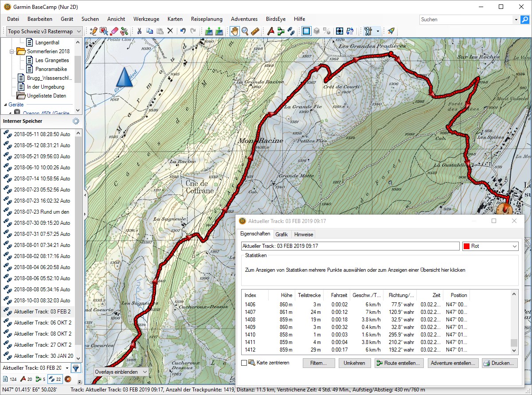Image resolution: width=532 pixels, height=395 pixels.
Task: Click the Cut icon
Action: 139,31
